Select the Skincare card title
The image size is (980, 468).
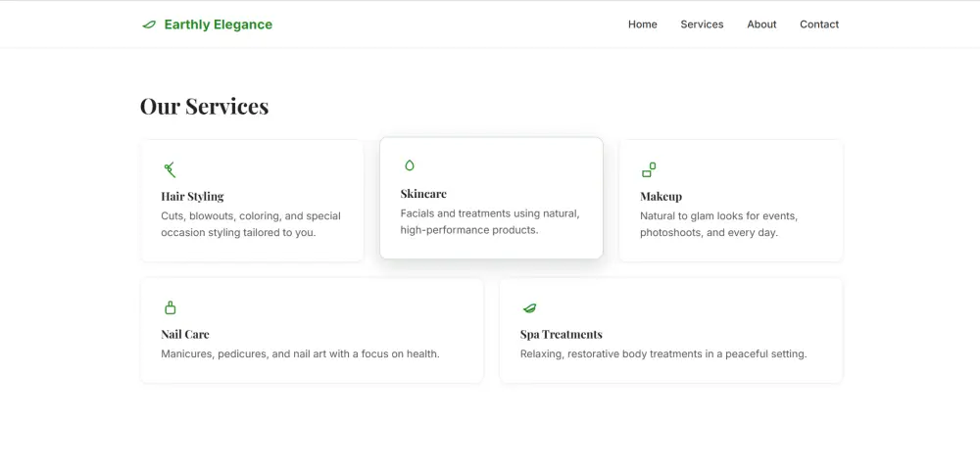coord(423,194)
